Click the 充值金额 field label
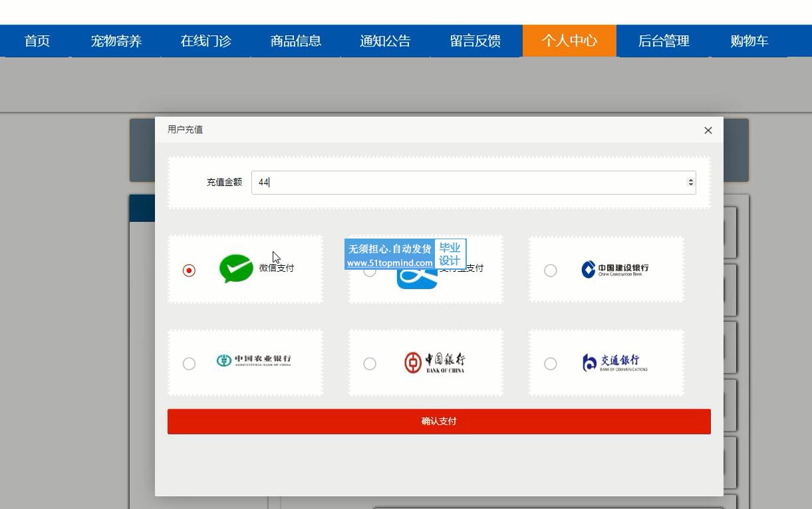The image size is (812, 509). (224, 182)
